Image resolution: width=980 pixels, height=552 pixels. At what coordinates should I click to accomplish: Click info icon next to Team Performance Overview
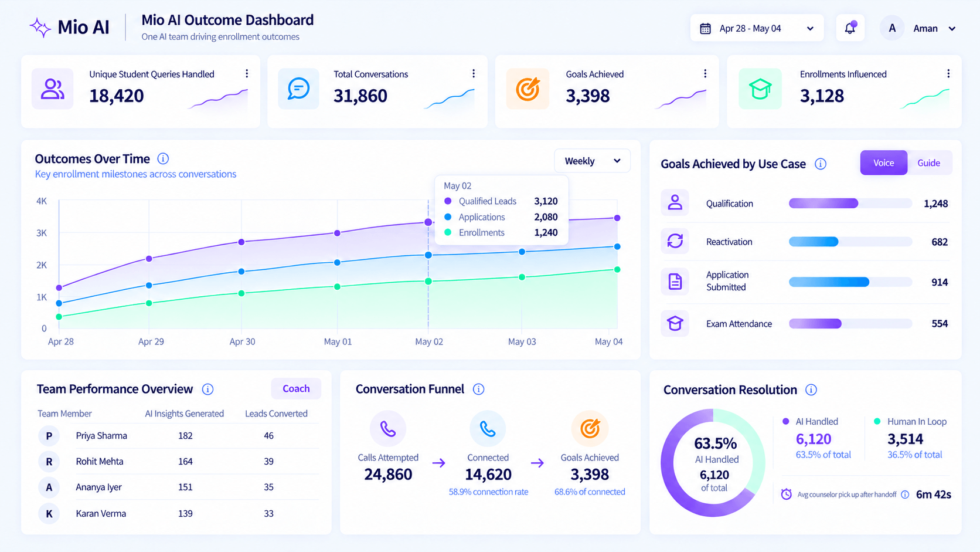pos(207,390)
